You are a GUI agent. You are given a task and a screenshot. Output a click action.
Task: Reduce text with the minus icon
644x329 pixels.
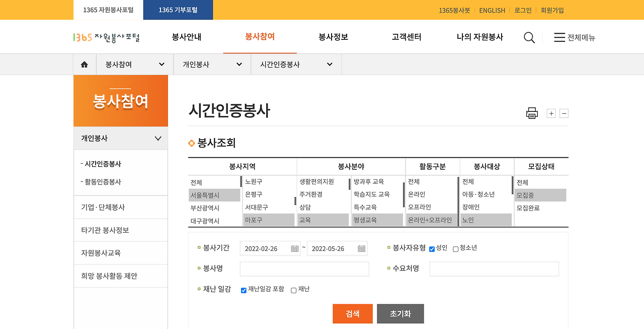coord(563,113)
